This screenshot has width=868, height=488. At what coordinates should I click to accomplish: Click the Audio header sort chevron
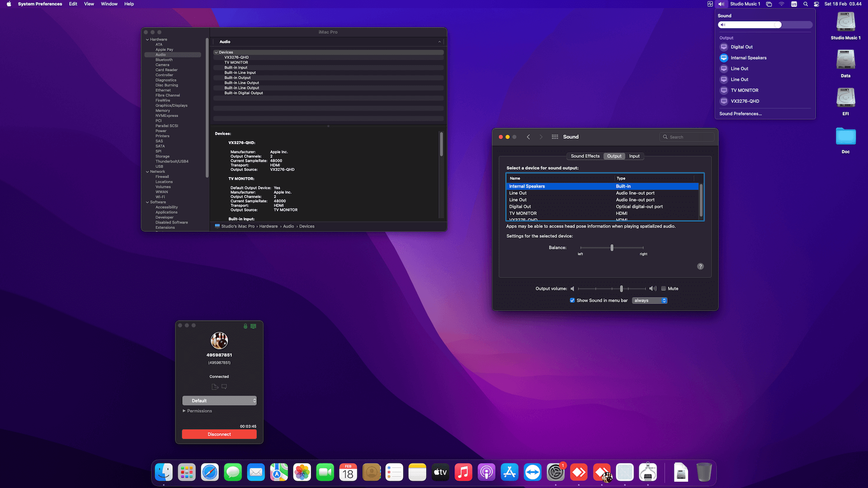coord(439,42)
